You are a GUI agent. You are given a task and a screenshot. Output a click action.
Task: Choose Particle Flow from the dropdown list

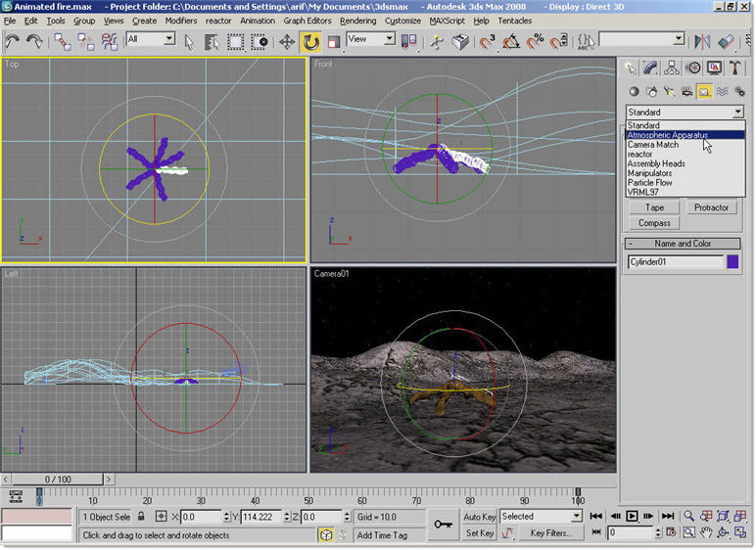(x=649, y=182)
